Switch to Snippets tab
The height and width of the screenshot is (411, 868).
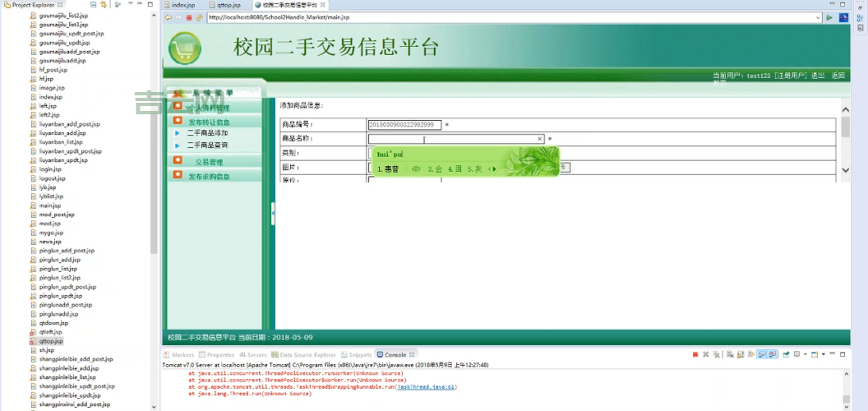(x=357, y=354)
